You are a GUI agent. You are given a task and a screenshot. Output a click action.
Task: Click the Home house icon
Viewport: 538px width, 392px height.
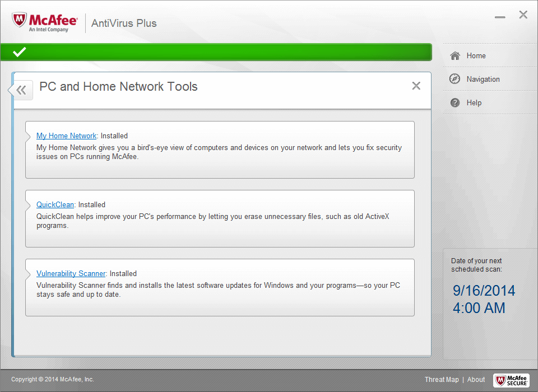click(455, 56)
